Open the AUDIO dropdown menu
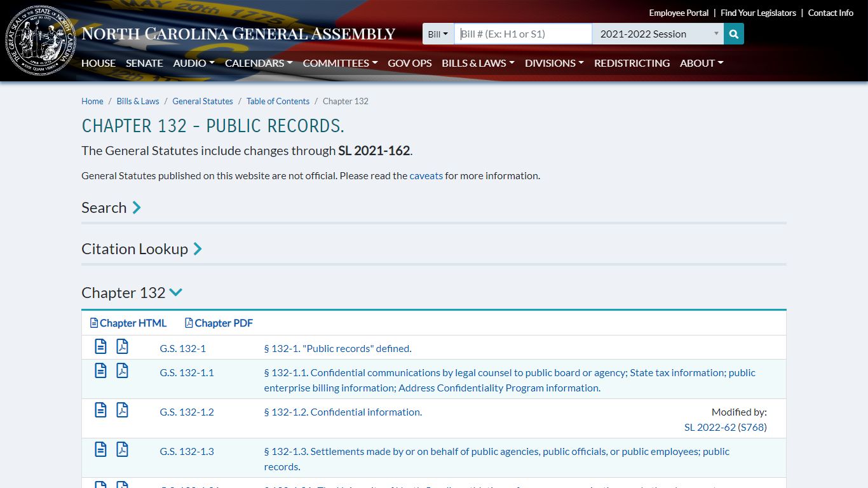 coord(194,63)
